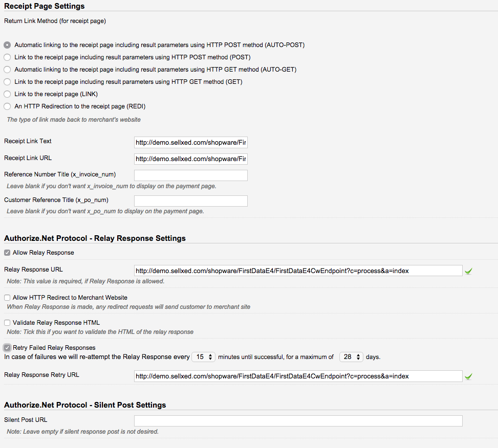Uncheck Allow Relay Response checkbox
This screenshot has width=498, height=448.
click(x=7, y=253)
